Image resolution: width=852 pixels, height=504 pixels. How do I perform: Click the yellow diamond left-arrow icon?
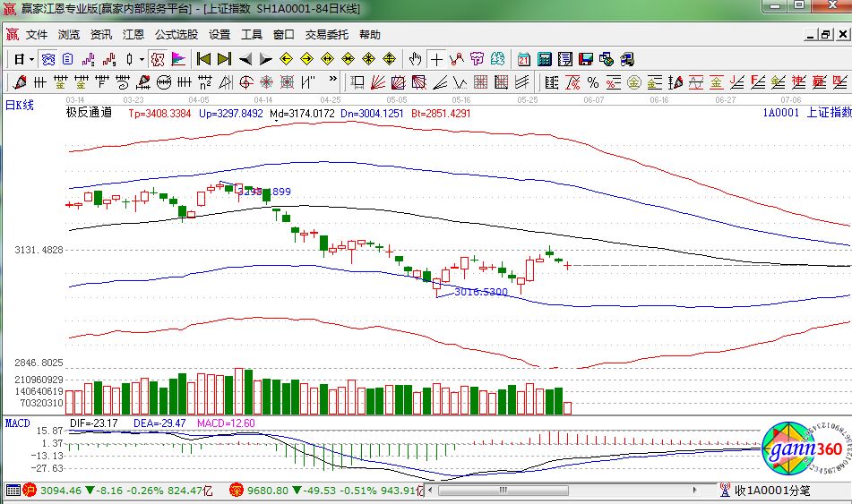pos(286,59)
